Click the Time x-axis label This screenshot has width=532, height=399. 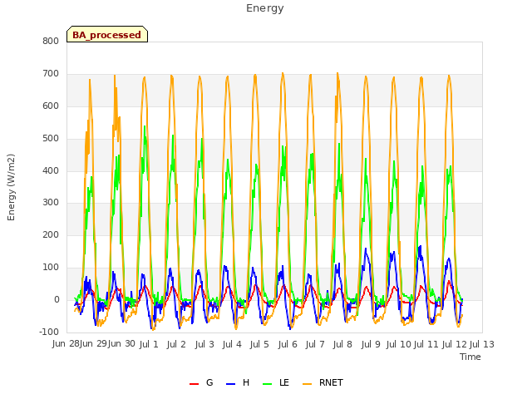coord(470,357)
